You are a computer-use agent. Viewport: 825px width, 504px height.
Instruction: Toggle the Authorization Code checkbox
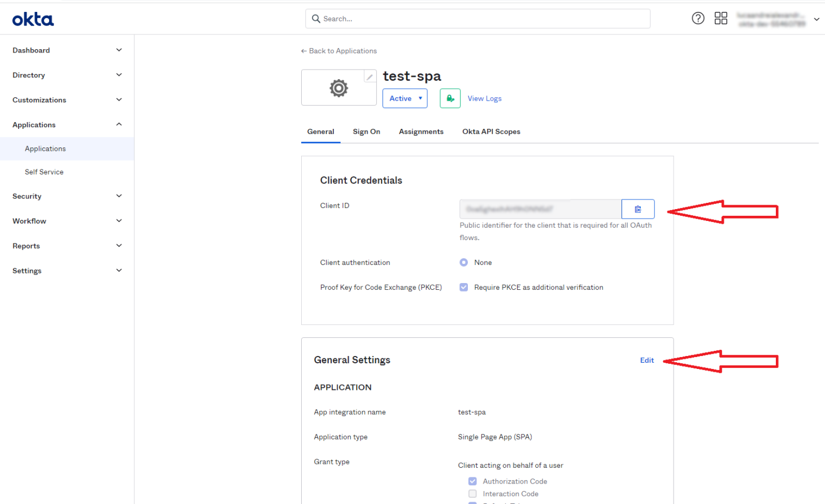pos(472,481)
